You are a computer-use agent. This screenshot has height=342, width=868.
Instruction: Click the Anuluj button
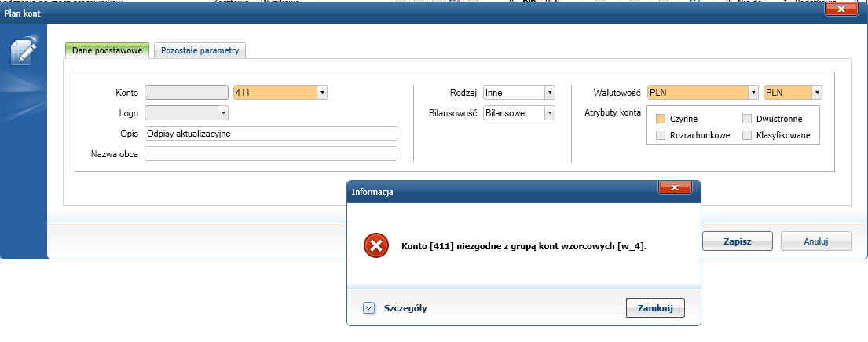[815, 241]
